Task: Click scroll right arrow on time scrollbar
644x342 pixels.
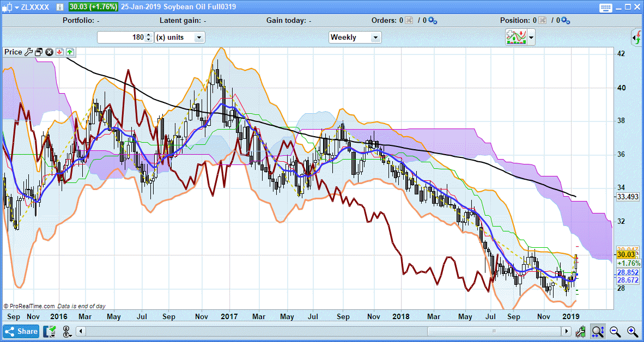Action: click(567, 331)
